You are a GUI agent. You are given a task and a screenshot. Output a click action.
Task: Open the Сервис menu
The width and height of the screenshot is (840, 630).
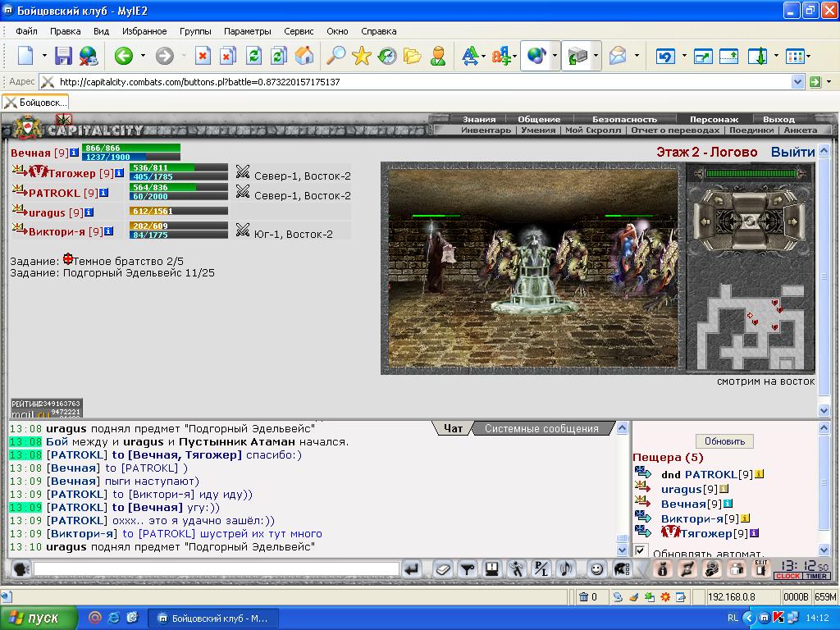tap(299, 31)
